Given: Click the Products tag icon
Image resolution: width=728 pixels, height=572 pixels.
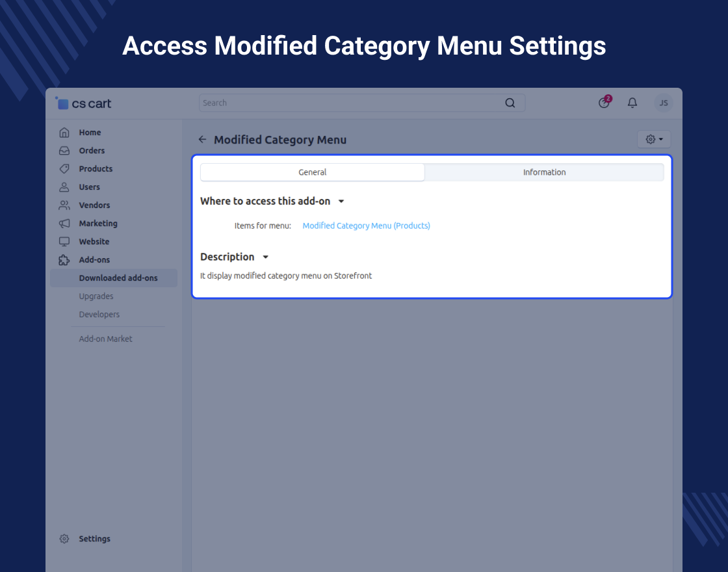Looking at the screenshot, I should click(64, 168).
